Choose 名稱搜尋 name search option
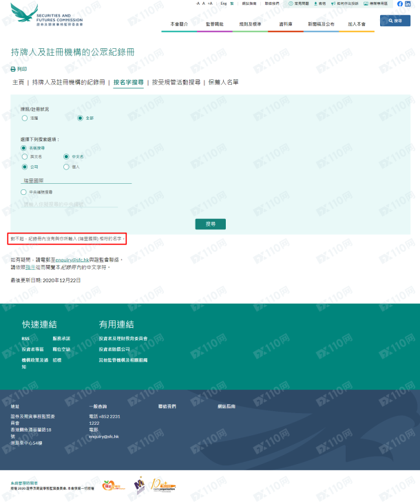Image resolution: width=420 pixels, height=504 pixels. click(23, 148)
